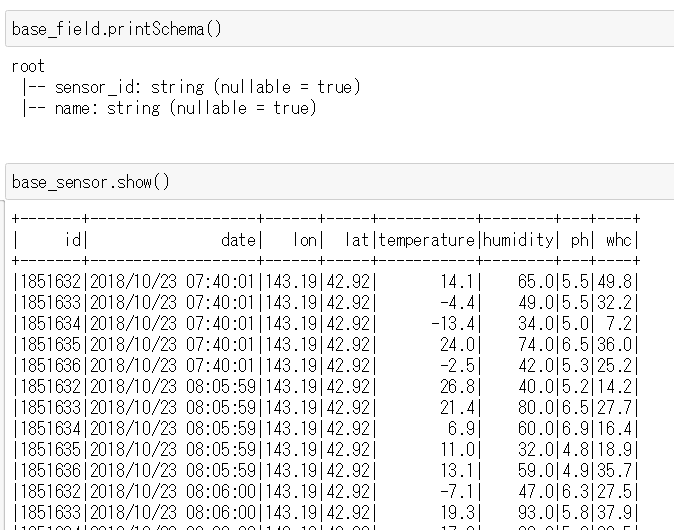This screenshot has height=530, width=674.
Task: Select humidity value 80.0
Action: pyautogui.click(x=536, y=408)
